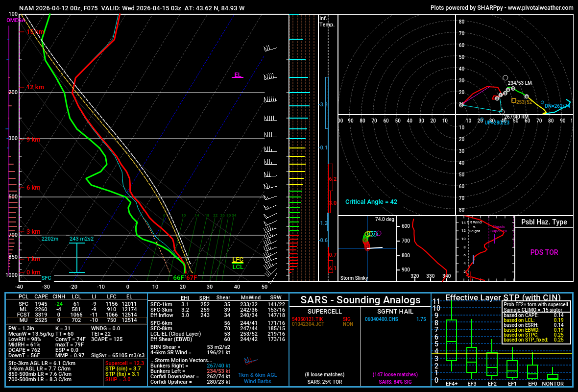
Task: Select the MU parcel row in table
Action: 76,320
